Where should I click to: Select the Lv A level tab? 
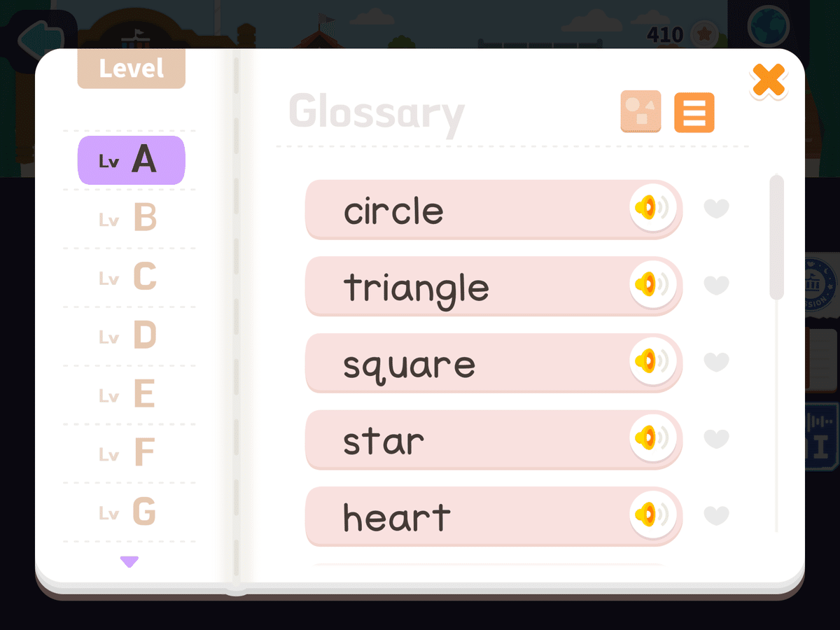[x=131, y=160]
